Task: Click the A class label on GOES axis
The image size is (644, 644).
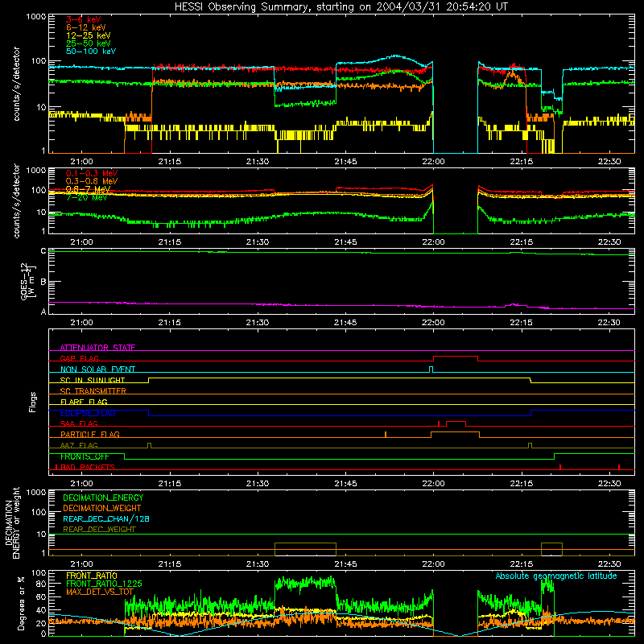Action: (43, 312)
